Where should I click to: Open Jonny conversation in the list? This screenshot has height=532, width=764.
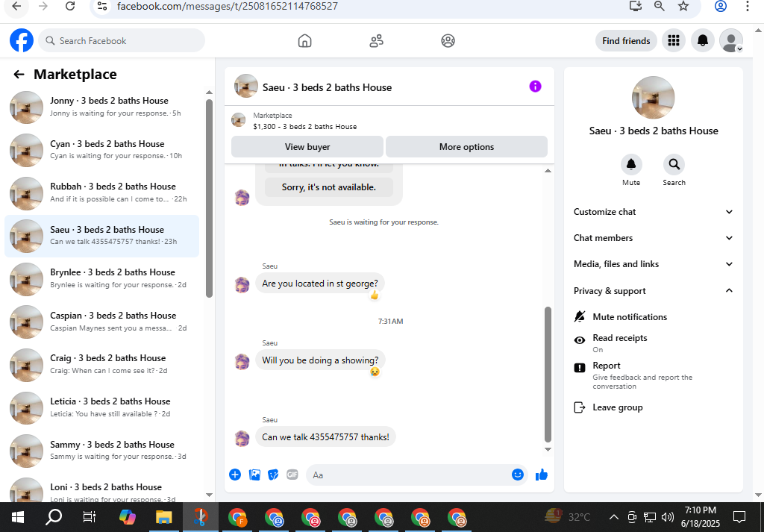101,107
